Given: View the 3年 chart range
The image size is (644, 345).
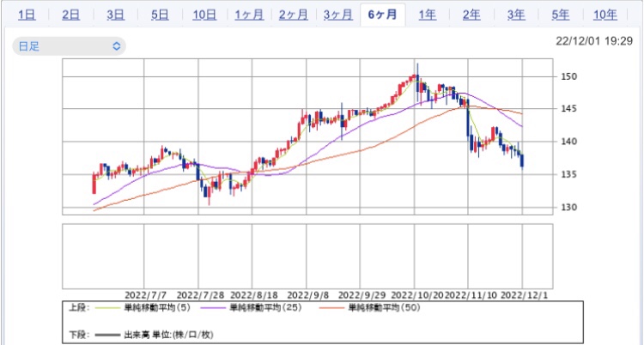Looking at the screenshot, I should (x=516, y=15).
